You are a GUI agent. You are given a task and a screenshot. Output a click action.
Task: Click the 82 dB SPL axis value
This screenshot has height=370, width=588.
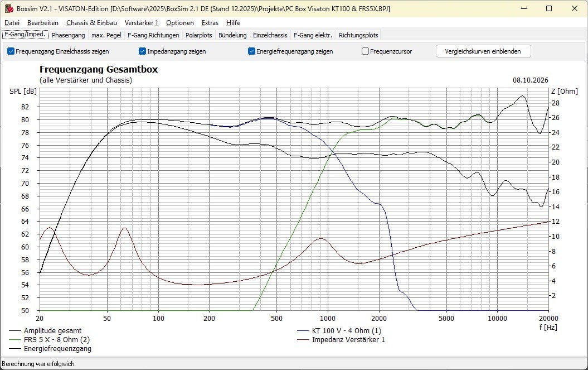[x=25, y=107]
